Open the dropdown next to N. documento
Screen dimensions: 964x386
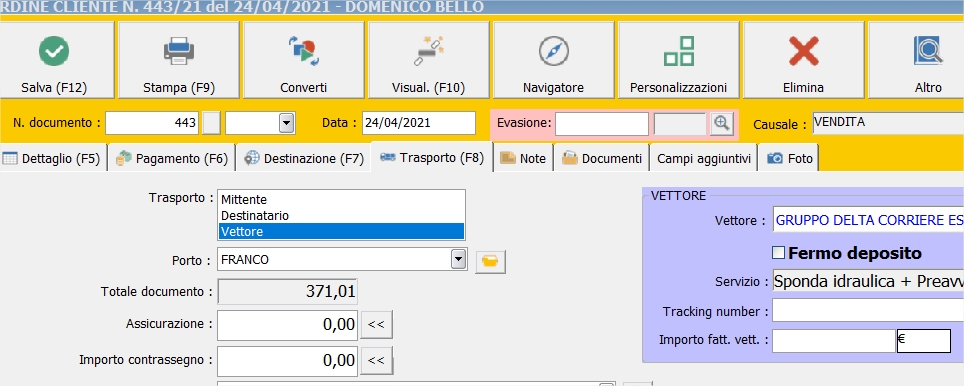[x=286, y=123]
